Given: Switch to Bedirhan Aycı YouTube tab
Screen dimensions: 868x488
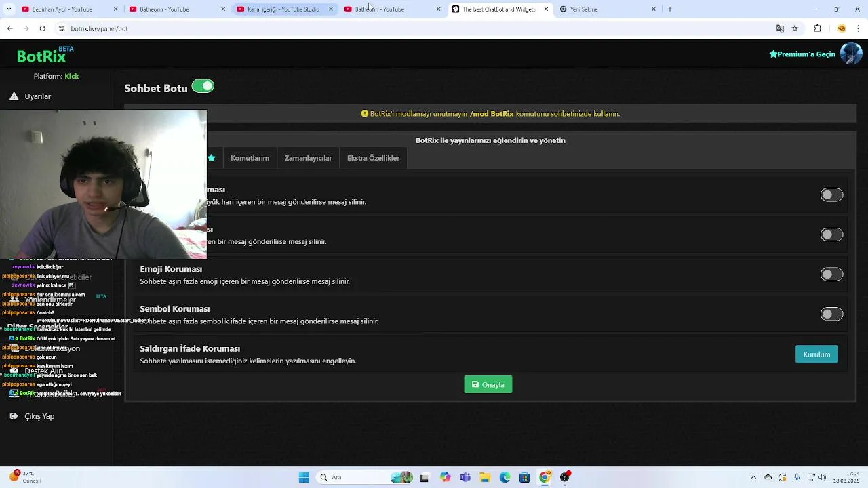Looking at the screenshot, I should point(70,9).
